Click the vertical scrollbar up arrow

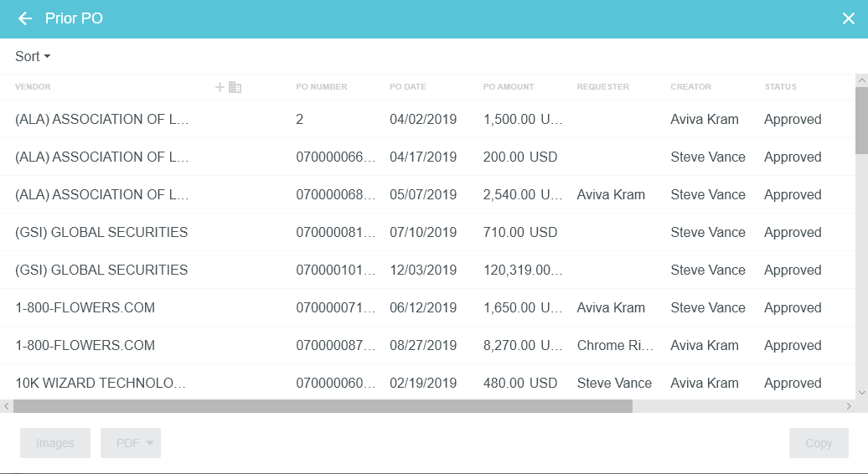[x=860, y=80]
